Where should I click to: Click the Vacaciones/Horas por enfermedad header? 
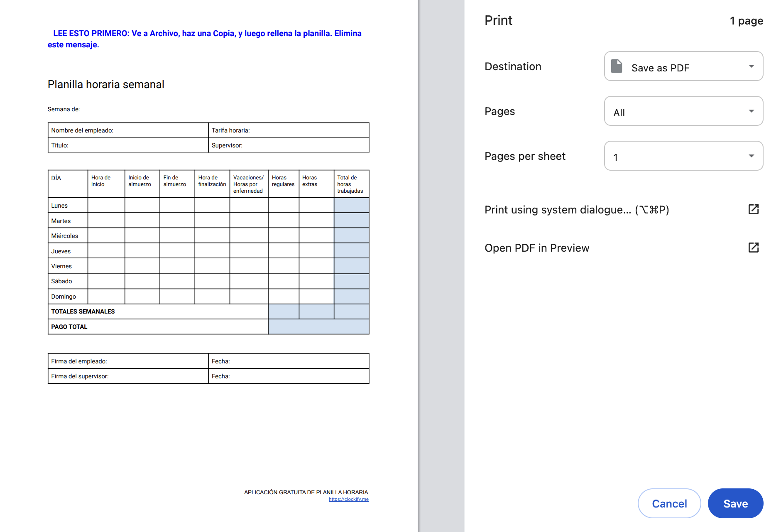[249, 184]
